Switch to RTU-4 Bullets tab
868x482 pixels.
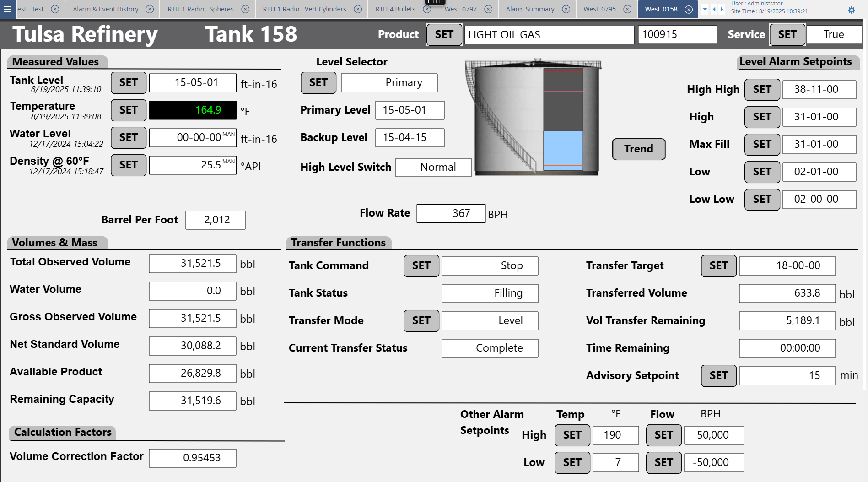(395, 9)
